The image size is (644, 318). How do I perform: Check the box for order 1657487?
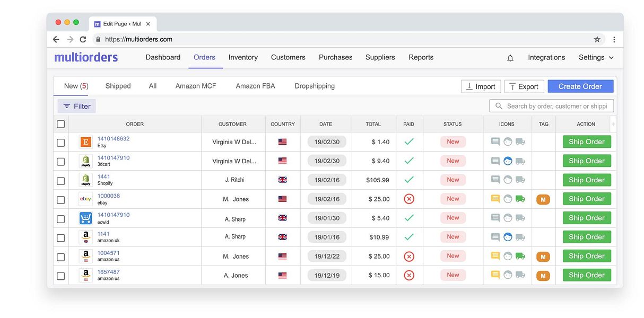click(x=61, y=276)
